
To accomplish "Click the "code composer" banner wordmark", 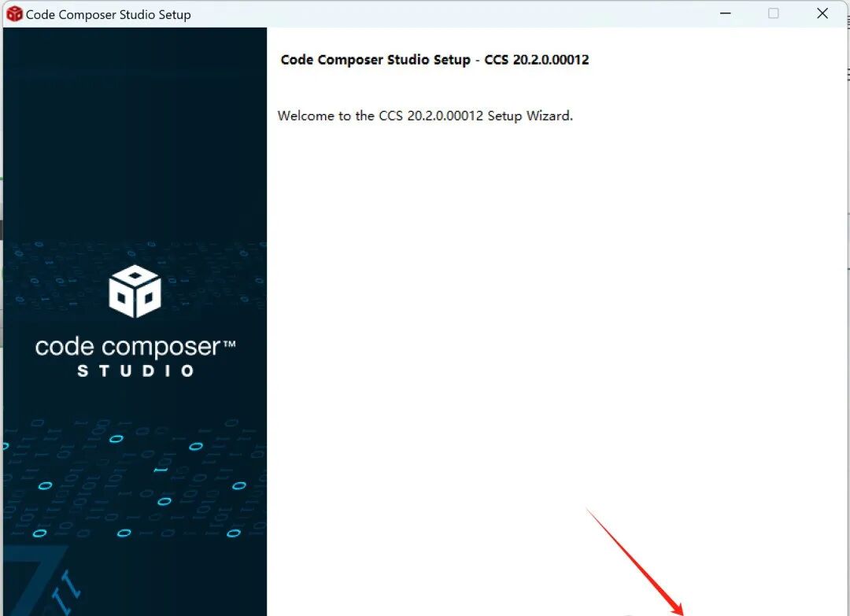I will [135, 347].
